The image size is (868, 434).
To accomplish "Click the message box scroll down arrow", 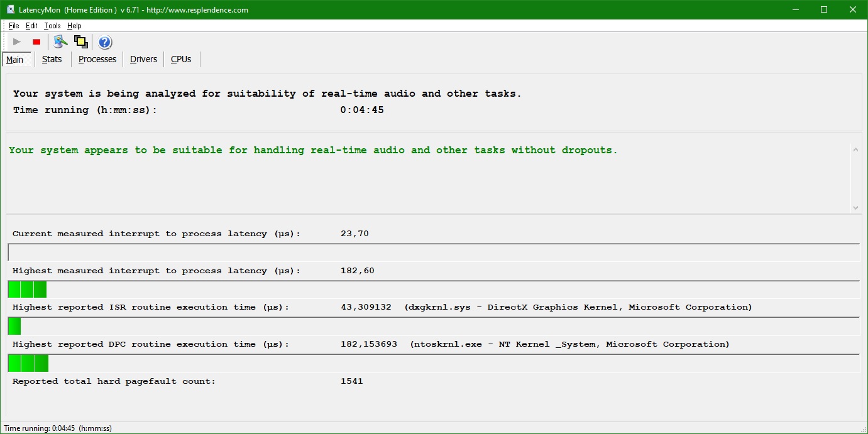I will click(x=855, y=207).
